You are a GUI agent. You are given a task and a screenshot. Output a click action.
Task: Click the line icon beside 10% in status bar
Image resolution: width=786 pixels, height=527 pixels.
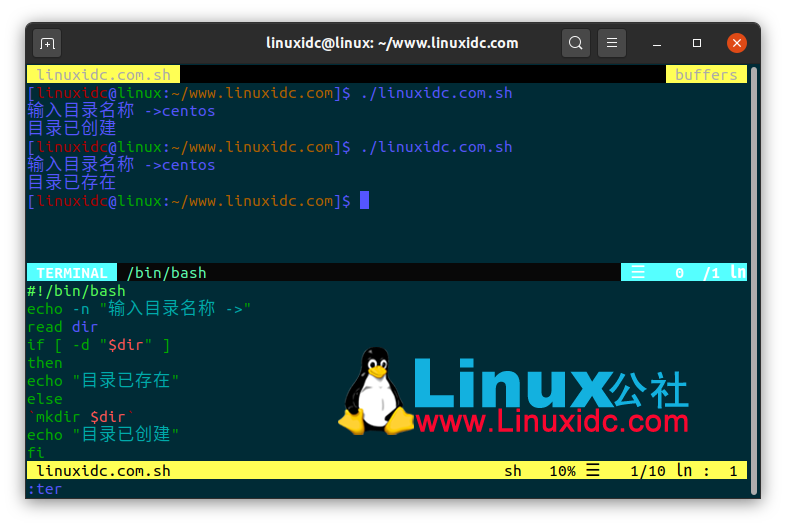tap(593, 470)
